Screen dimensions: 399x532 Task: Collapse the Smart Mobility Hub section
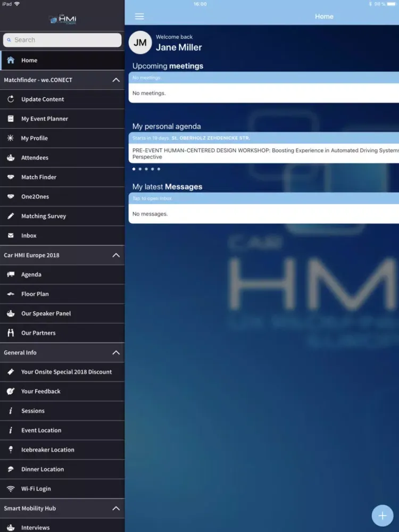click(116, 508)
